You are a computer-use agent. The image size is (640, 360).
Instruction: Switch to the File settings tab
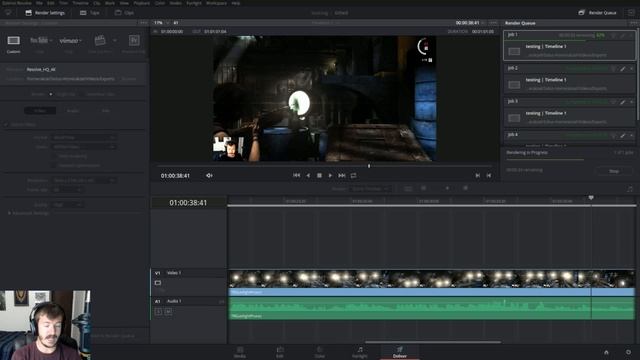105,111
